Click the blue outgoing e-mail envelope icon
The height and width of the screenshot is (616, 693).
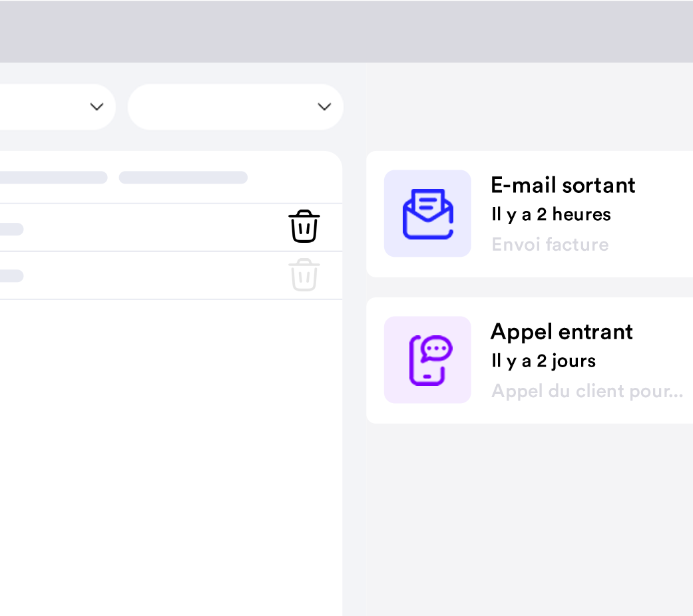pos(427,214)
